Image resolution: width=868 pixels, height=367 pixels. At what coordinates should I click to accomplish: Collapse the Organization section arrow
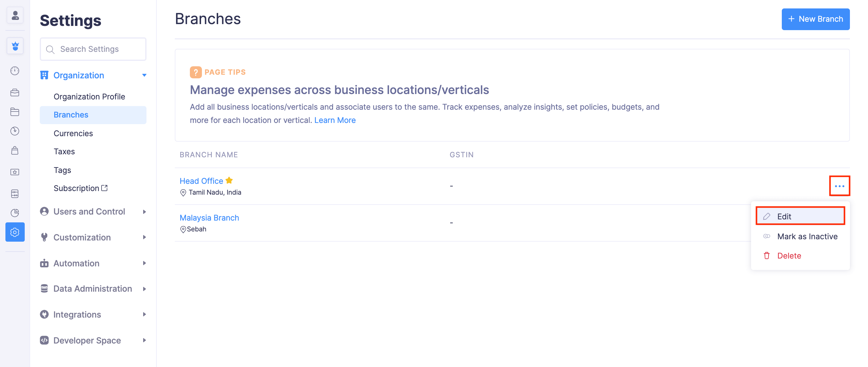144,75
